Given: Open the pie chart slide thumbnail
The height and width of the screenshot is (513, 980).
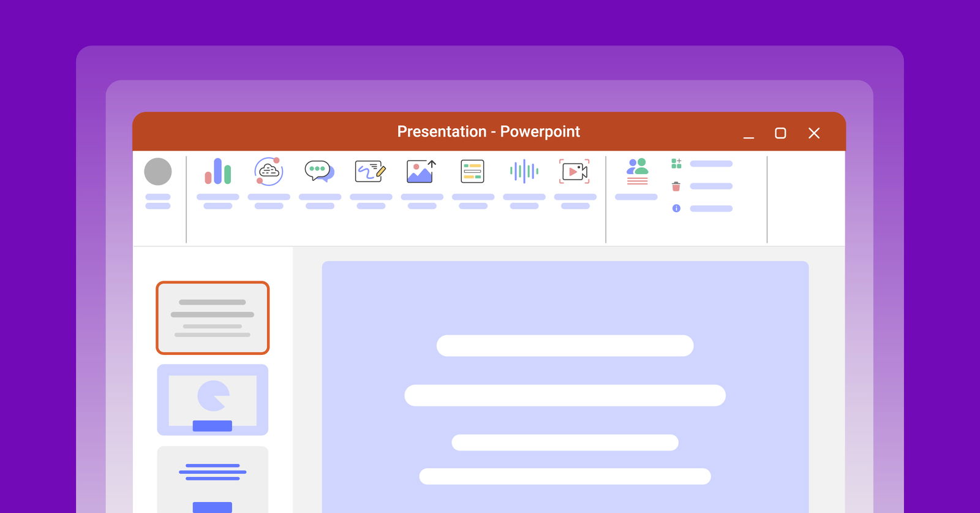Looking at the screenshot, I should tap(213, 400).
